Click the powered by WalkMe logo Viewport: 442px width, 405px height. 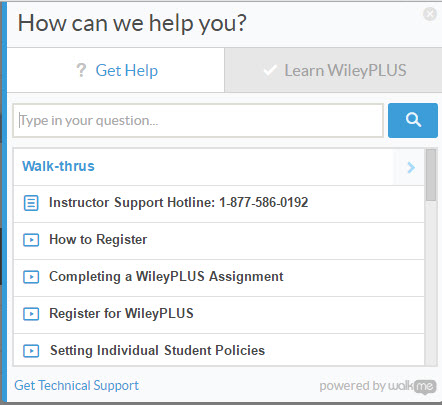click(378, 386)
